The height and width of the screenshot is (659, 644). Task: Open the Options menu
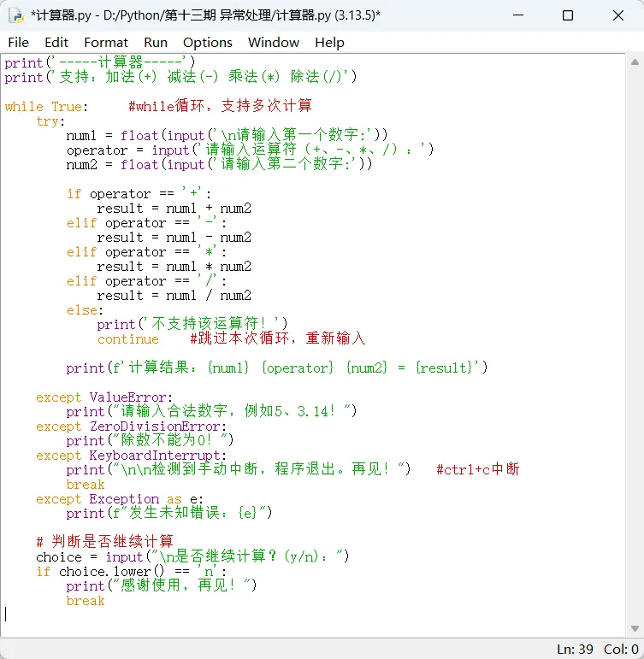(x=207, y=43)
